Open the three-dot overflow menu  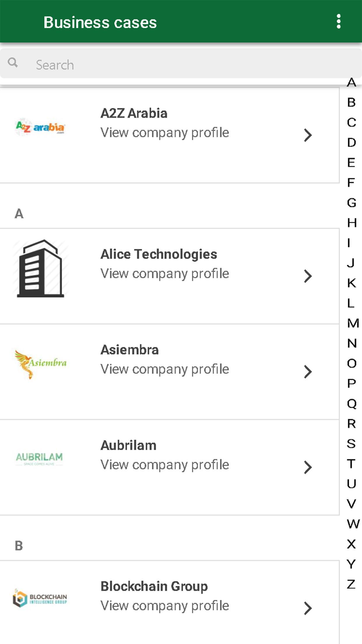(x=338, y=22)
